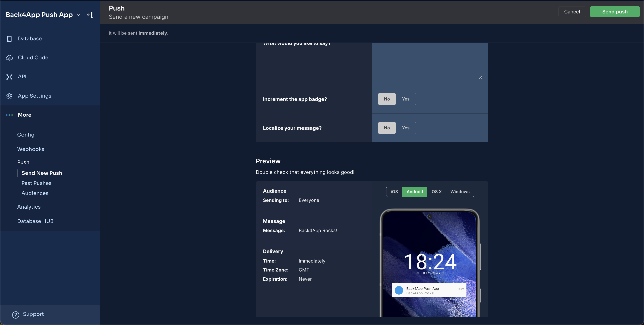
Task: Open App Settings via the gear icon
Action: click(x=9, y=96)
